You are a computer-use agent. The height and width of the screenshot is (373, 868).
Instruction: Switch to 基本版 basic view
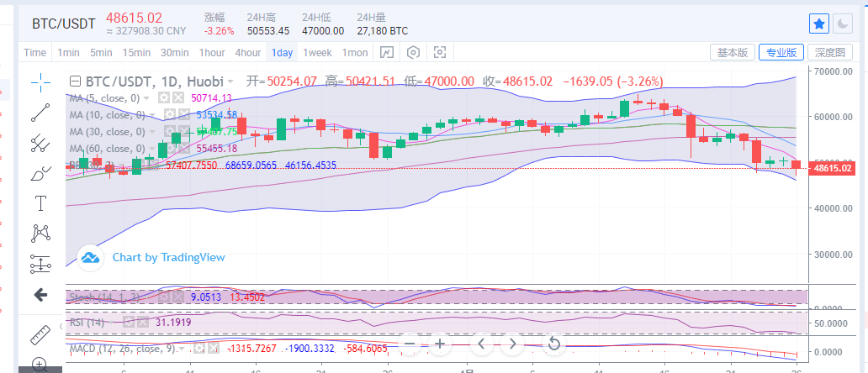pyautogui.click(x=731, y=52)
